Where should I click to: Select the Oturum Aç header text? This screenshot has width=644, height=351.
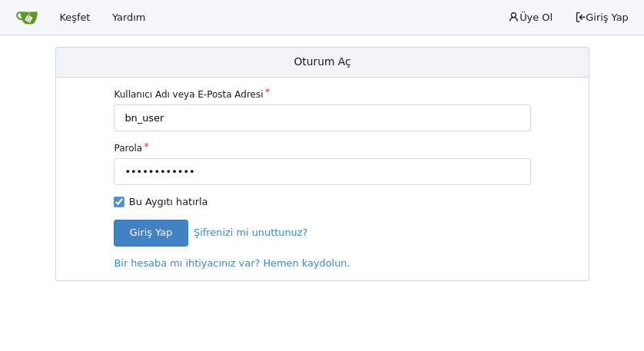click(323, 61)
